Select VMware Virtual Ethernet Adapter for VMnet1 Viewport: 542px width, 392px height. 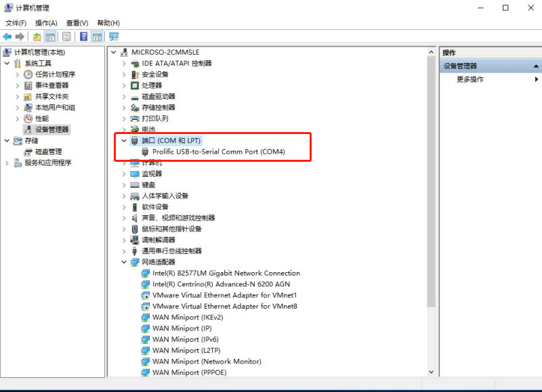coord(225,295)
